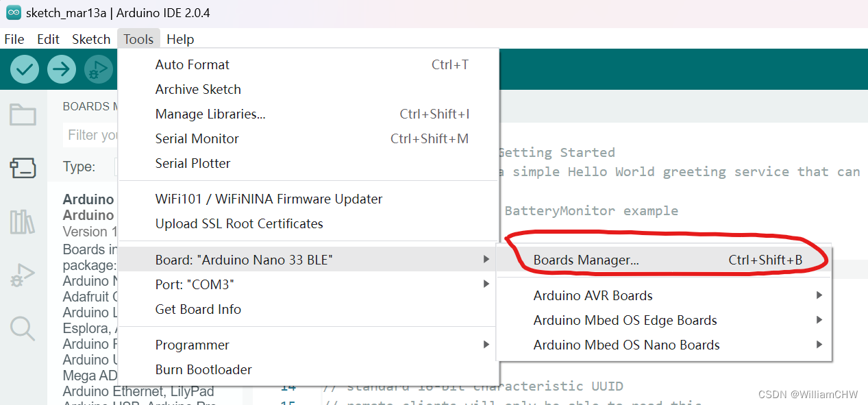868x405 pixels.
Task: Choose Auto Format from Tools menu
Action: (308, 64)
